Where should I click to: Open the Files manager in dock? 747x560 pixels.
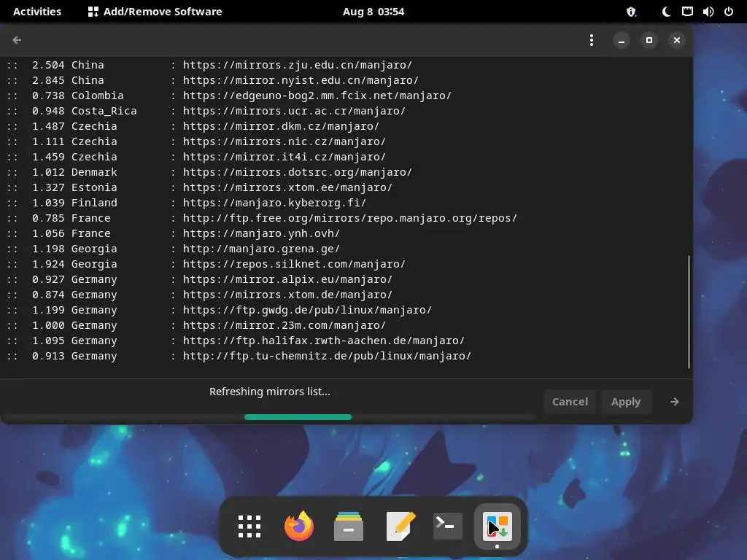tap(349, 526)
